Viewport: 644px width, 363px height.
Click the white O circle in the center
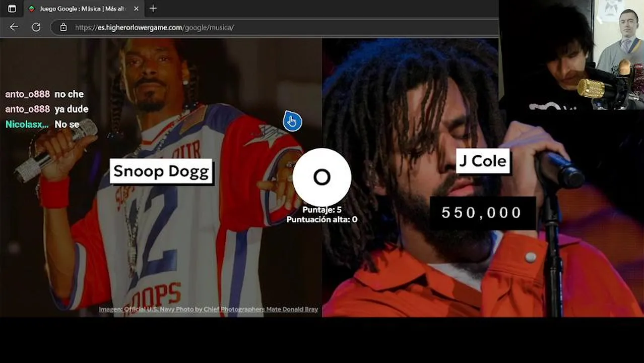pos(321,177)
